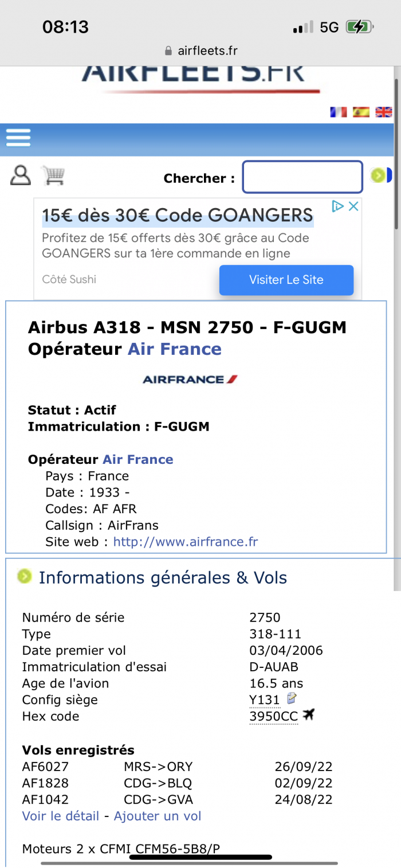Open the shopping cart icon
Image resolution: width=401 pixels, height=868 pixels.
(53, 175)
